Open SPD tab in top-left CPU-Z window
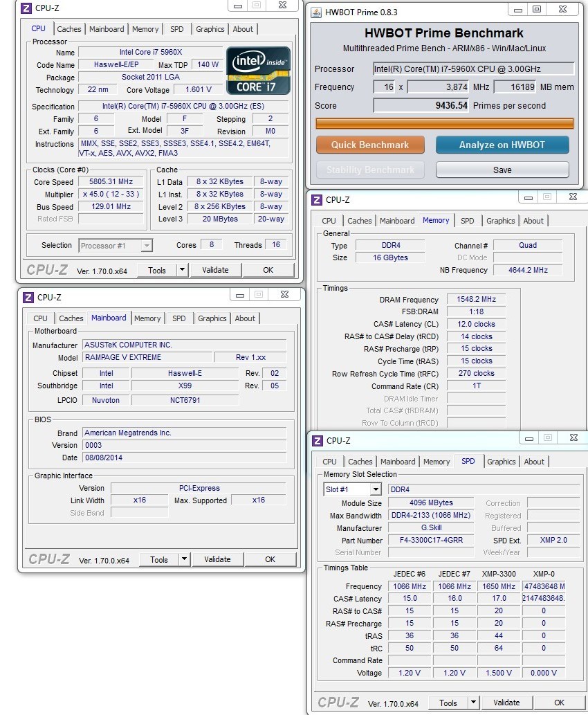Image resolution: width=588 pixels, height=715 pixels. tap(177, 29)
